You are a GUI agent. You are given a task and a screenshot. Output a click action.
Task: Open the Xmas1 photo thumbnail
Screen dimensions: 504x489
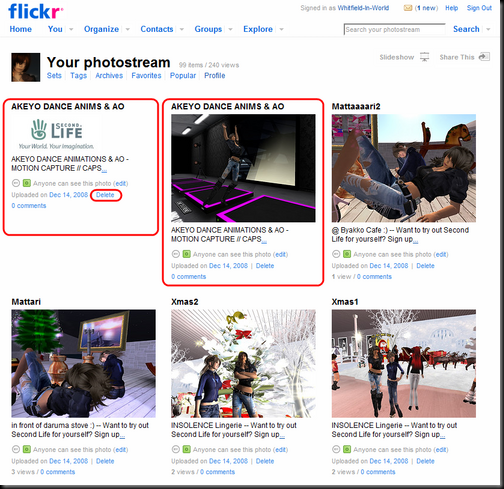(x=404, y=364)
